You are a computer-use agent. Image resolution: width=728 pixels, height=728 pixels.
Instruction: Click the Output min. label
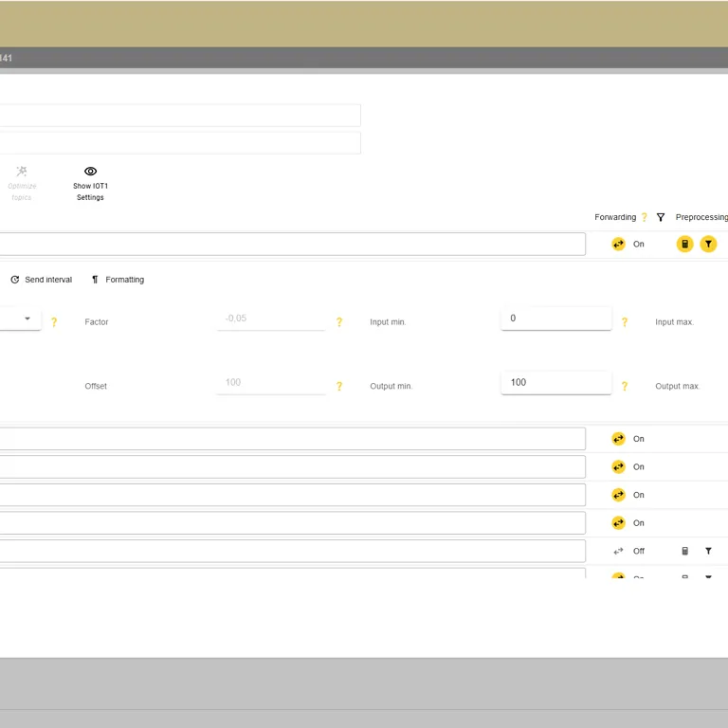coord(391,387)
